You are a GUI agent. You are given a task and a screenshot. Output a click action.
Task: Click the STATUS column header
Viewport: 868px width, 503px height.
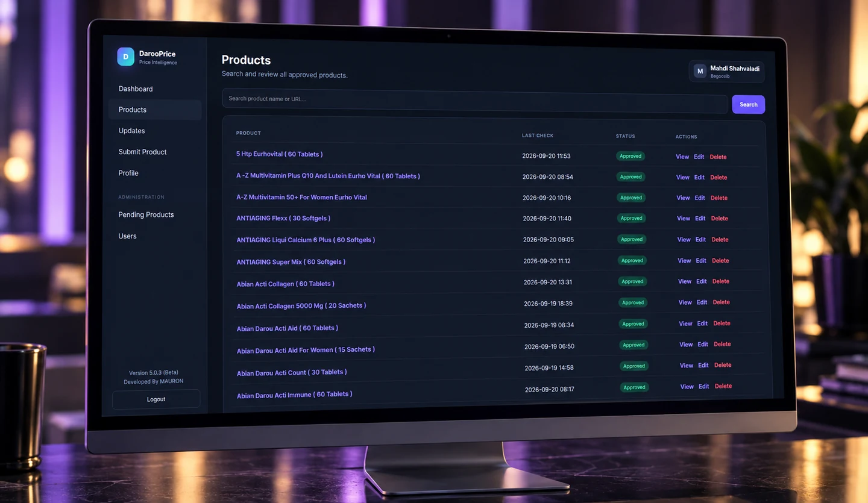point(626,136)
